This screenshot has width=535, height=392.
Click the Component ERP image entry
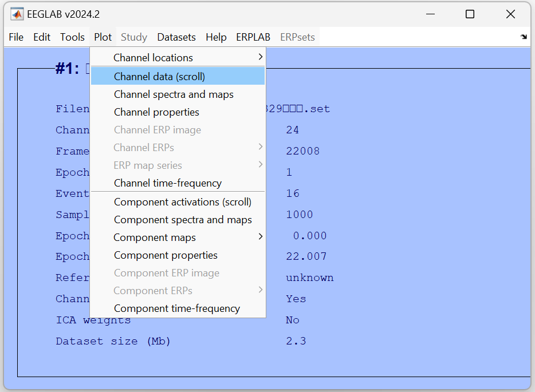click(x=178, y=273)
